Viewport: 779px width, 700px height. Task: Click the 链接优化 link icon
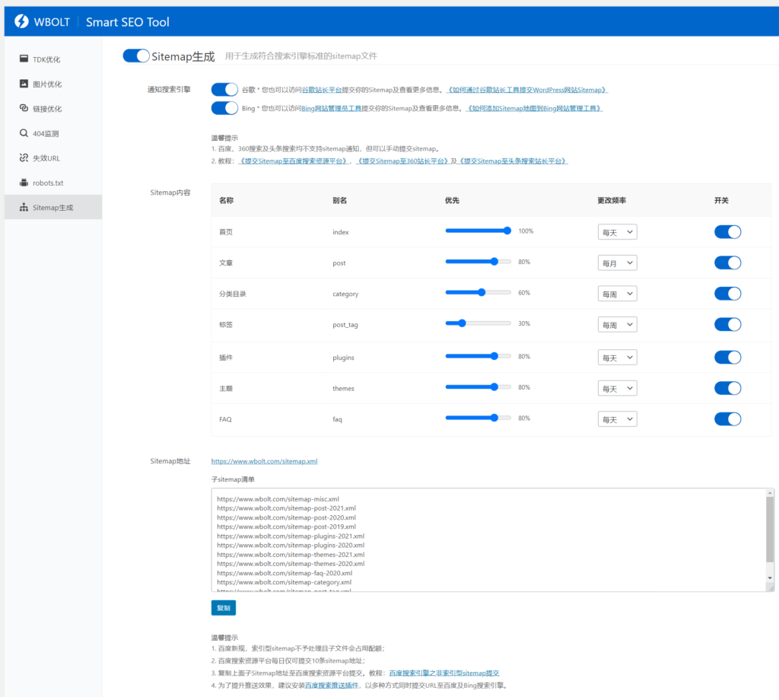click(24, 109)
